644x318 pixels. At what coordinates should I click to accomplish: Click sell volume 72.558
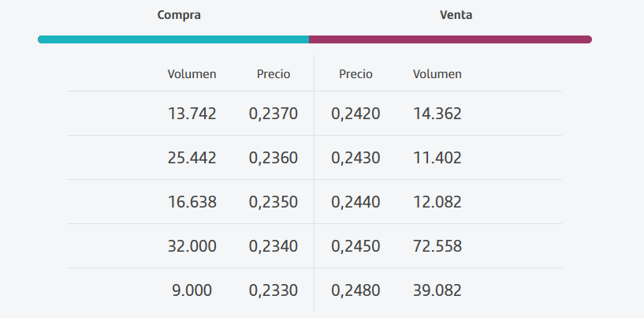click(x=437, y=246)
